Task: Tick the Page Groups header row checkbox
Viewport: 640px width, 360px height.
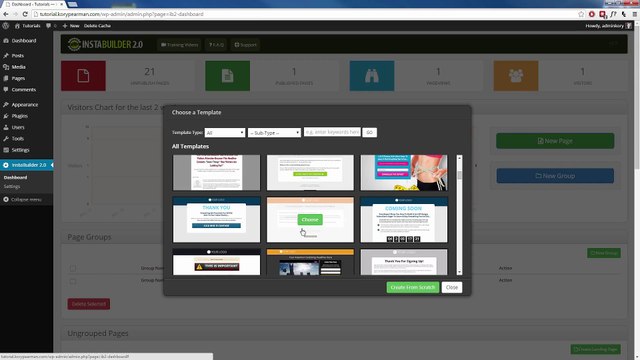Action: pyautogui.click(x=73, y=269)
